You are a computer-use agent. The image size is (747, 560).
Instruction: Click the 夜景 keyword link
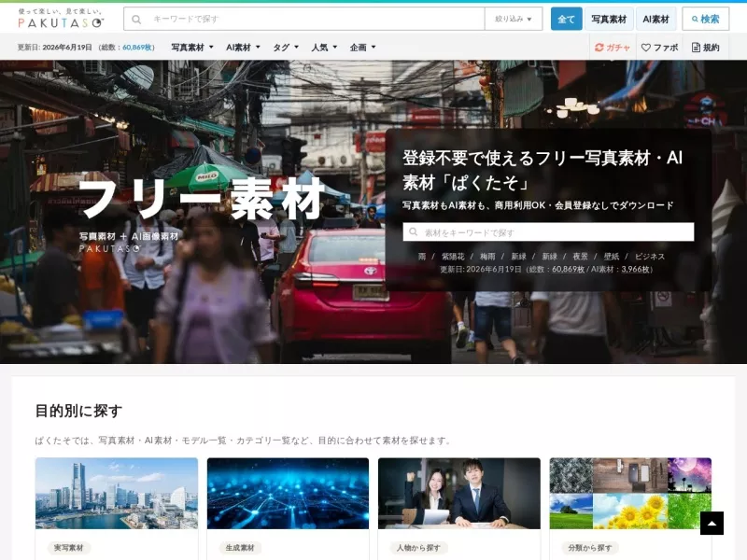click(580, 256)
